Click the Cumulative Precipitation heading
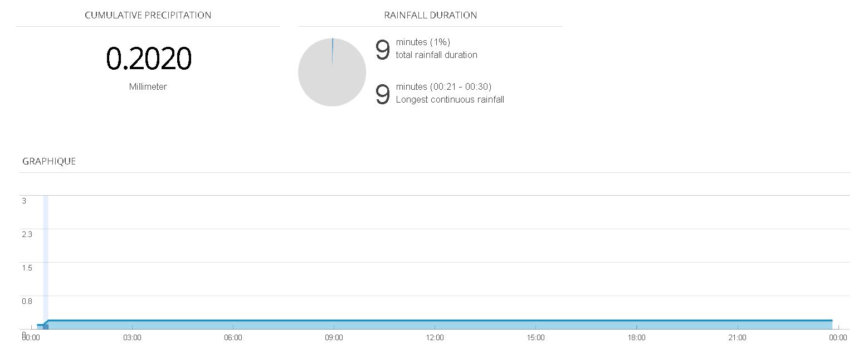 coord(148,15)
